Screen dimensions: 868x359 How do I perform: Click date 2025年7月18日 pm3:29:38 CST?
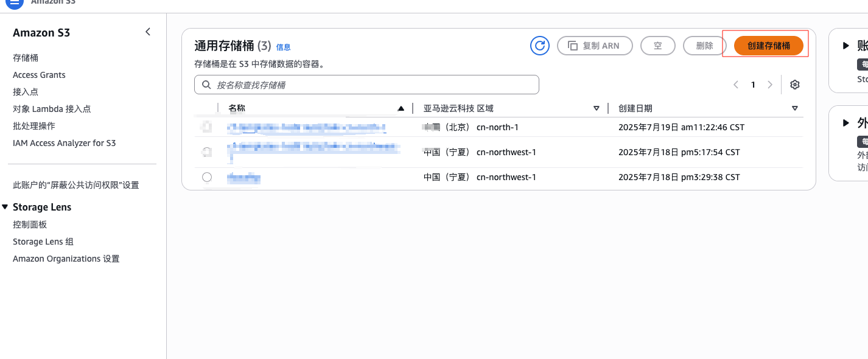coord(679,177)
